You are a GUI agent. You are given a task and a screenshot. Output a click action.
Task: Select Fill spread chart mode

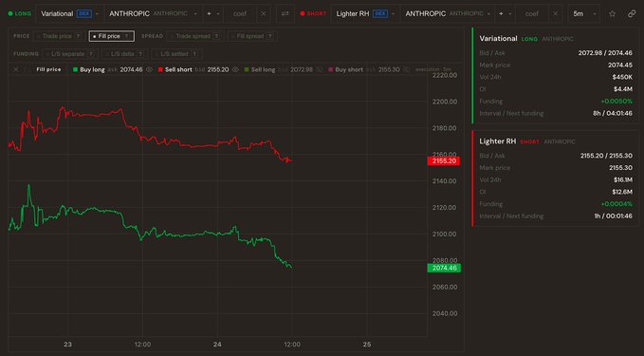252,36
